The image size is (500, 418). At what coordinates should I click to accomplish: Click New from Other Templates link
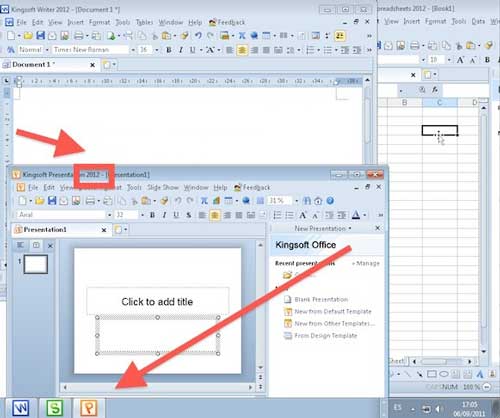click(335, 323)
